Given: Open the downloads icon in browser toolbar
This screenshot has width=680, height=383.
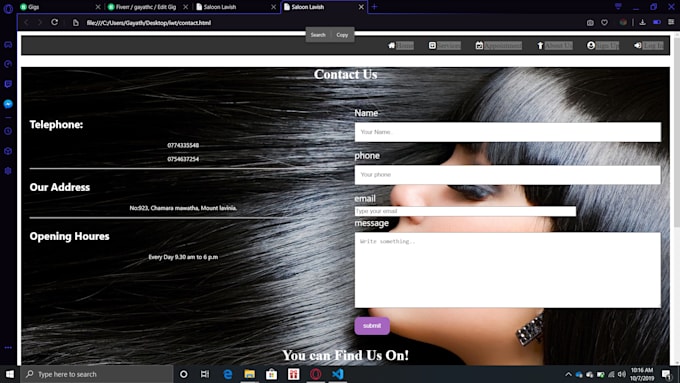Looking at the screenshot, I should click(643, 22).
